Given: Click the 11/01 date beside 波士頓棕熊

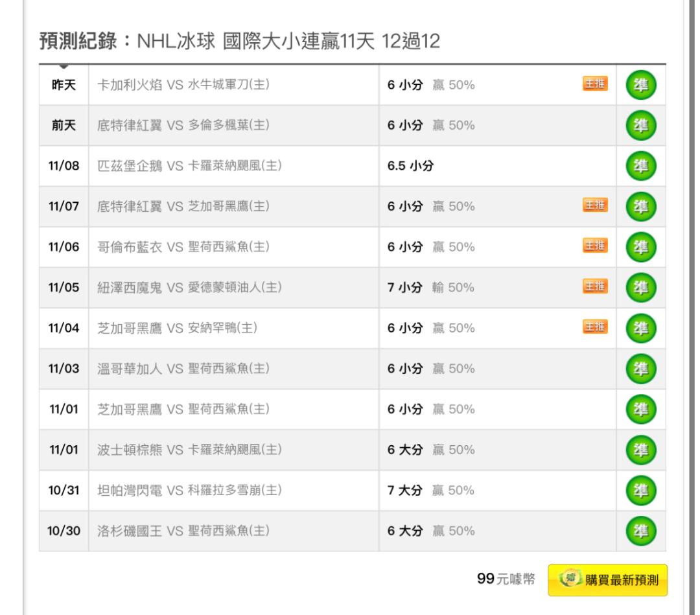Looking at the screenshot, I should pos(64,450).
